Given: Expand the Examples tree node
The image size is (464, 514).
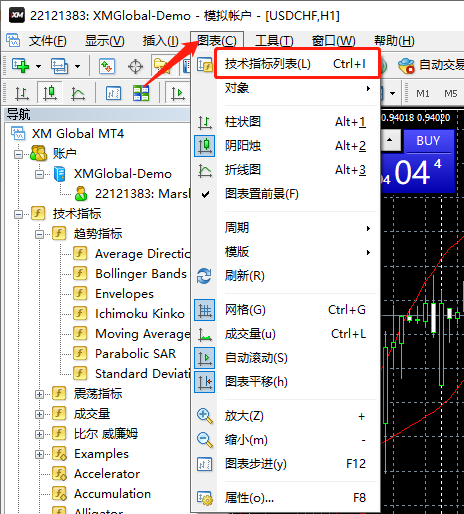Looking at the screenshot, I should tap(39, 454).
